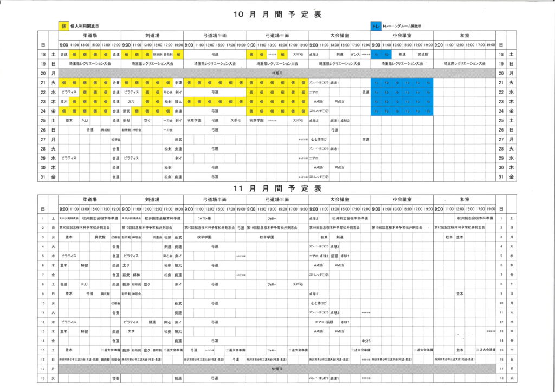Screen dimensions: 555x392
Task: Select 武道館 entry in October 小会議室
Action: pos(418,54)
